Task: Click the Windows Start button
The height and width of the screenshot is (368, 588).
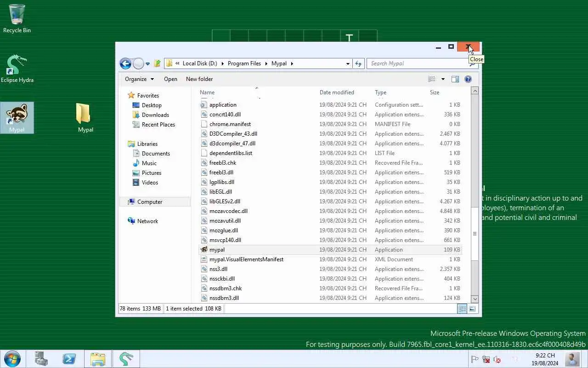Action: click(x=11, y=359)
